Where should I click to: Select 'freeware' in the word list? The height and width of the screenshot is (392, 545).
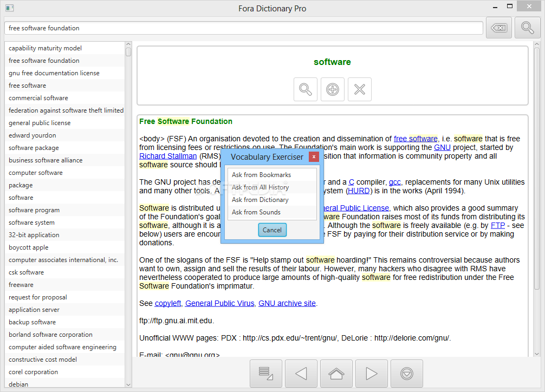click(65, 285)
